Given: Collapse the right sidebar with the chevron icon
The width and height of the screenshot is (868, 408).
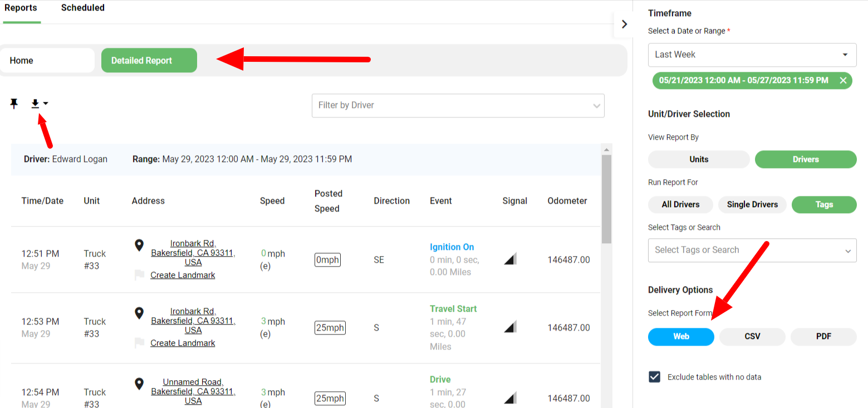Looking at the screenshot, I should [x=624, y=24].
